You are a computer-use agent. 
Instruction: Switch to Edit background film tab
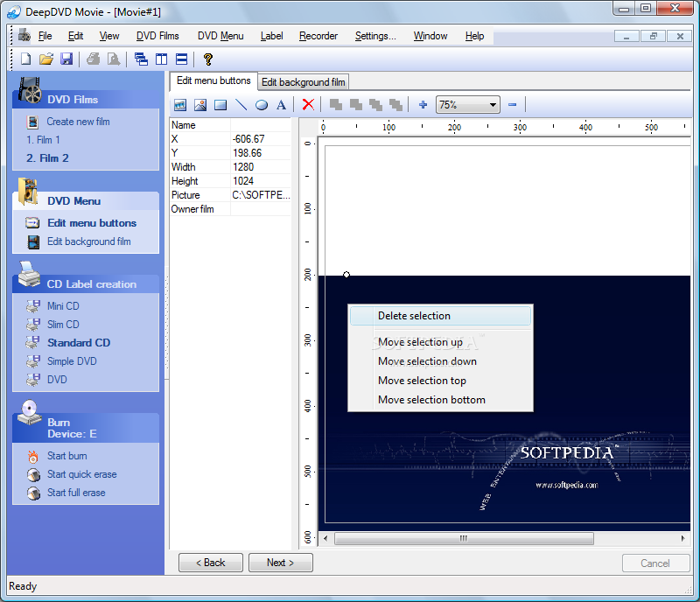303,82
